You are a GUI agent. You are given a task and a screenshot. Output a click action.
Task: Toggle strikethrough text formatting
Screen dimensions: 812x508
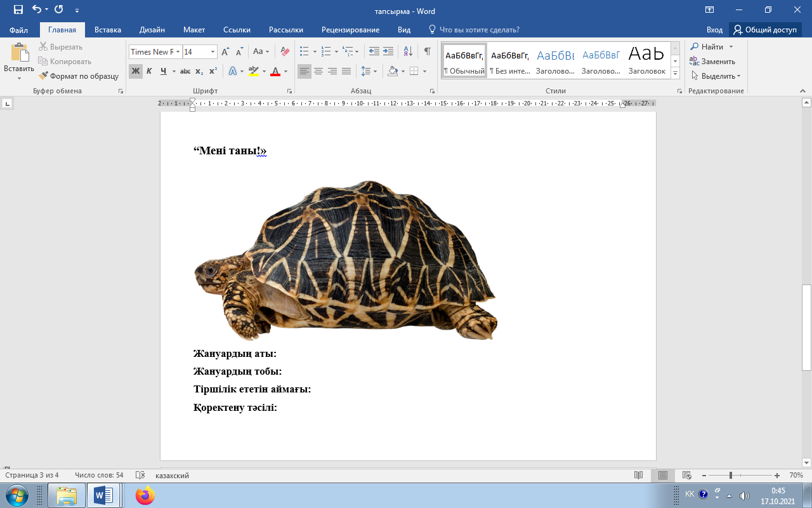point(185,71)
